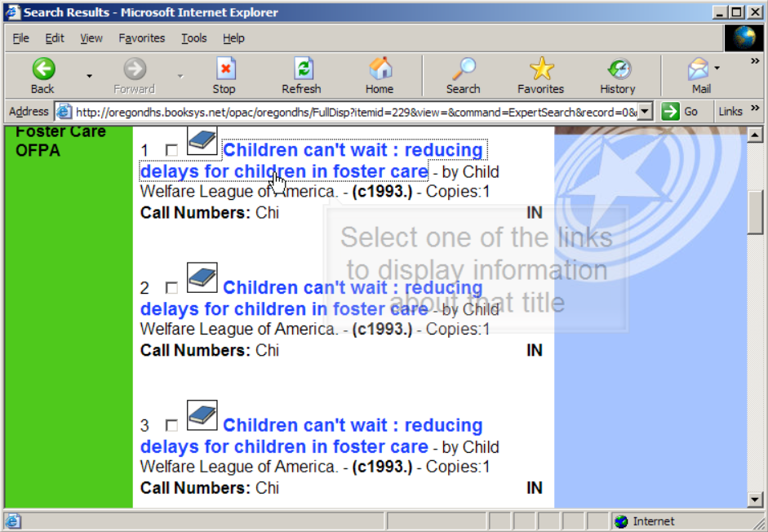This screenshot has height=532, width=768.
Task: Open the Address bar dropdown arrow
Action: pyautogui.click(x=645, y=112)
